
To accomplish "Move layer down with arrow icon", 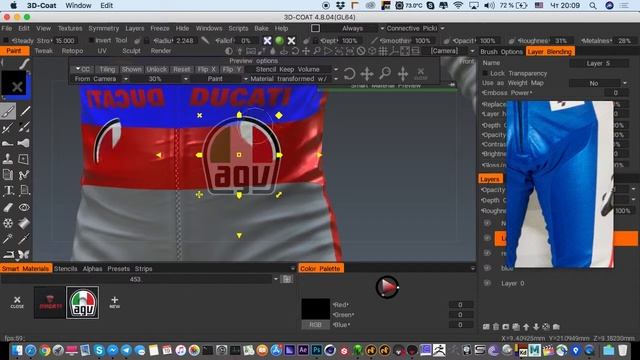I will coord(536,327).
